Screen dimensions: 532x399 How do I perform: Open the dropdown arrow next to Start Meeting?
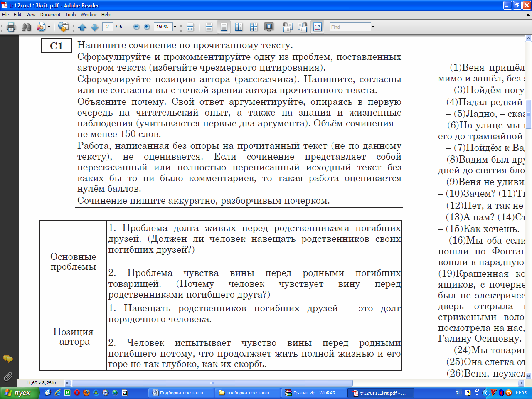[x=49, y=27]
